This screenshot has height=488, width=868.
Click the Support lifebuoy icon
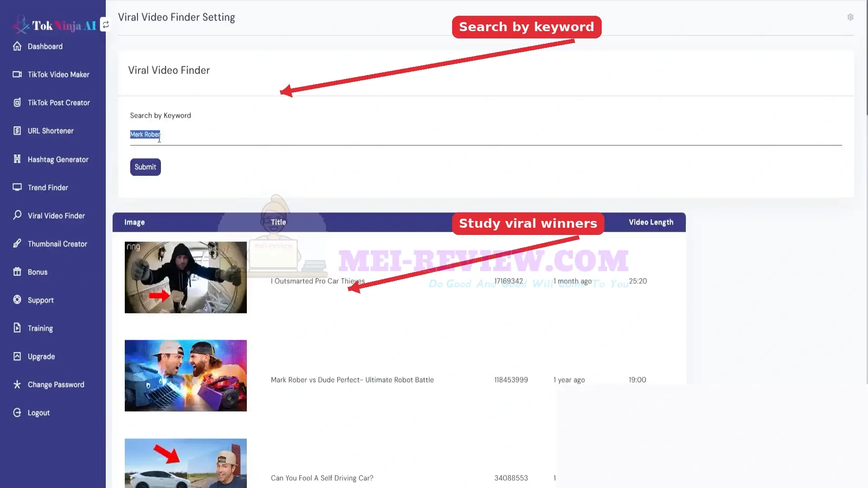point(17,300)
